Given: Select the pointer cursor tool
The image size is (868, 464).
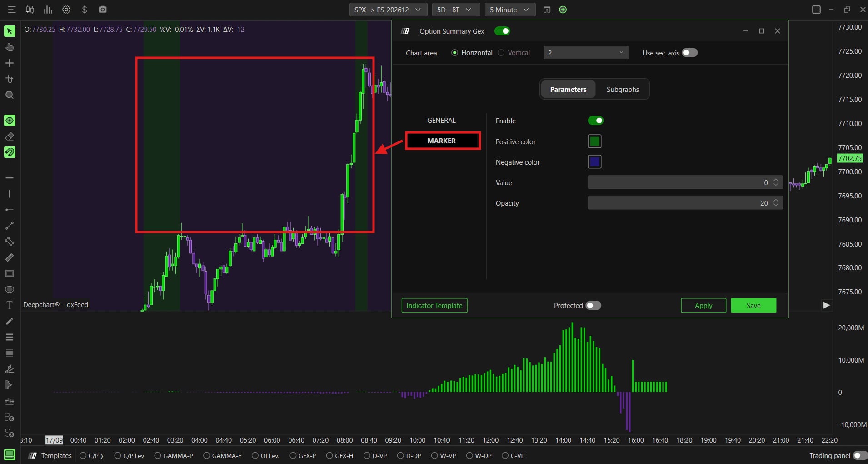Looking at the screenshot, I should click(x=10, y=31).
